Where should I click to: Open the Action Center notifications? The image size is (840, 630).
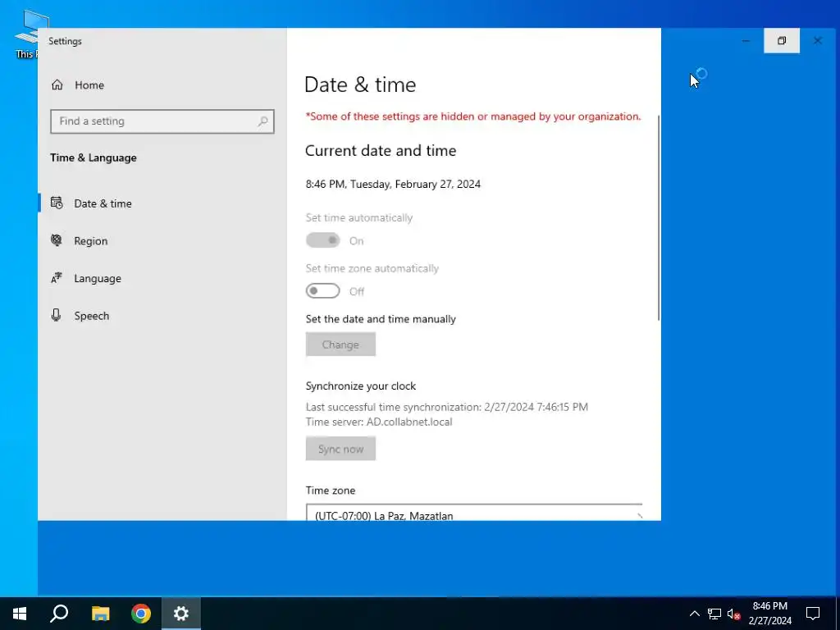813,614
